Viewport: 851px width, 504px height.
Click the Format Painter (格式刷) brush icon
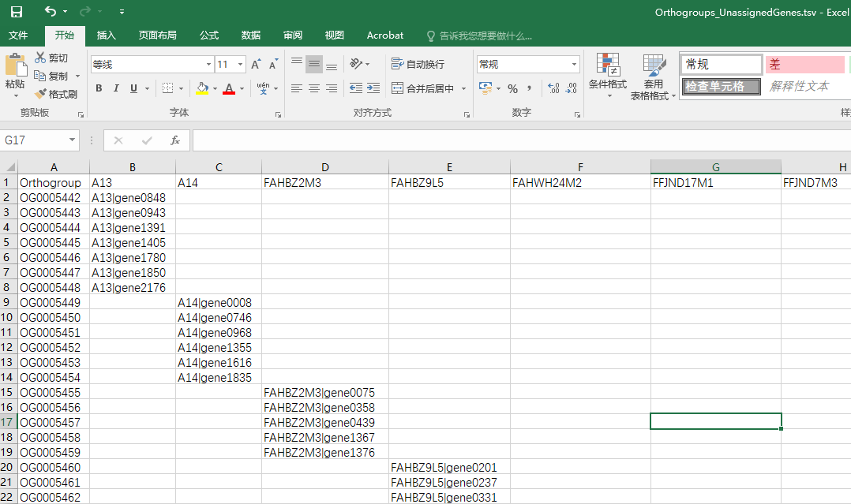(x=41, y=94)
